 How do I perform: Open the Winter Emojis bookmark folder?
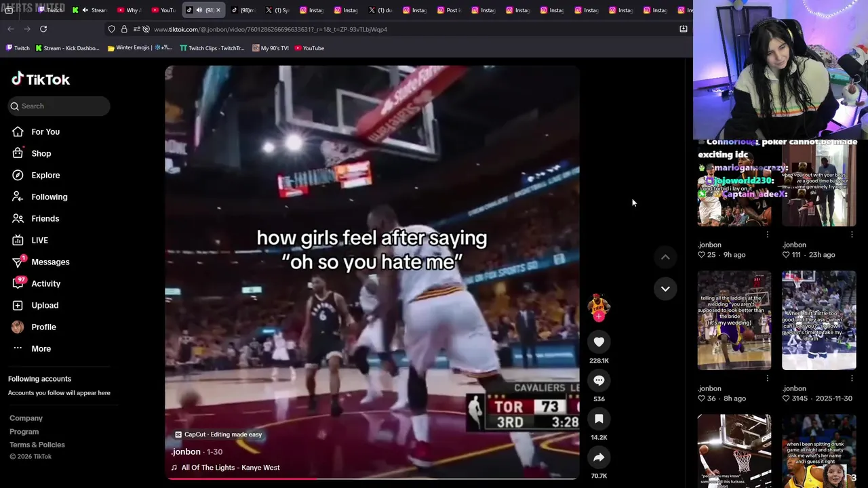139,48
